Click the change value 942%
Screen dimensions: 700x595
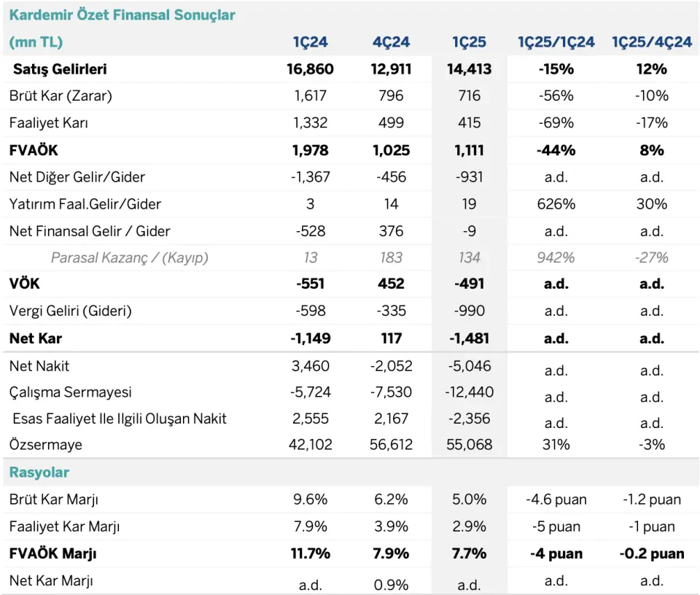556,257
